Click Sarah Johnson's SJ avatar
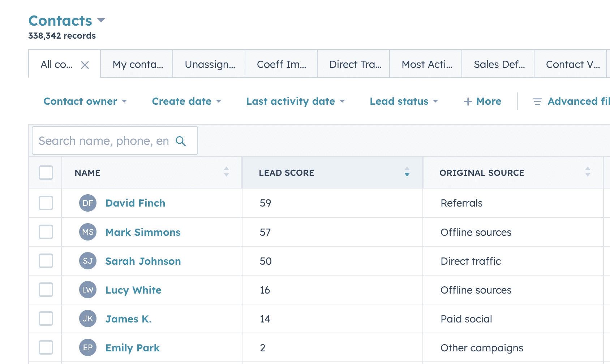 point(88,261)
